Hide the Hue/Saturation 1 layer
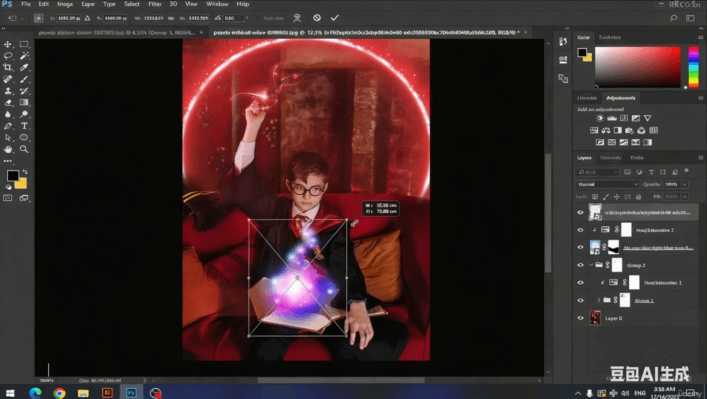 [x=580, y=283]
